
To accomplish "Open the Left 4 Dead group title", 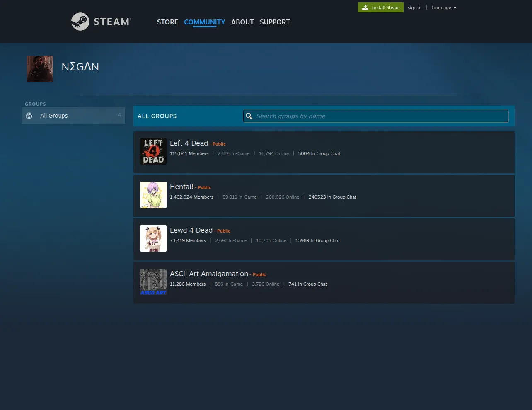I will point(189,143).
